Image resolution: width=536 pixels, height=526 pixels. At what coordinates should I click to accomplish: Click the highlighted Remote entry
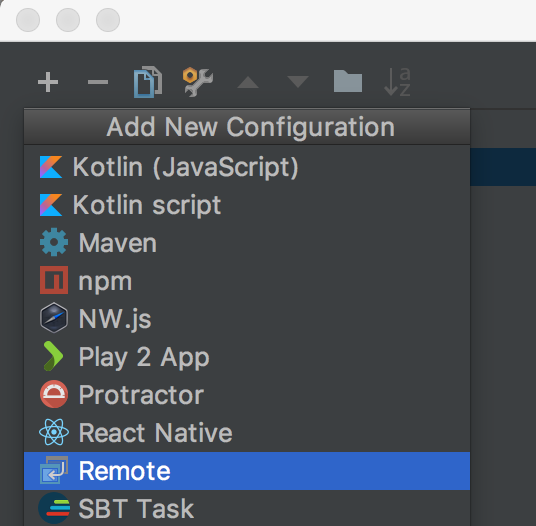point(247,471)
